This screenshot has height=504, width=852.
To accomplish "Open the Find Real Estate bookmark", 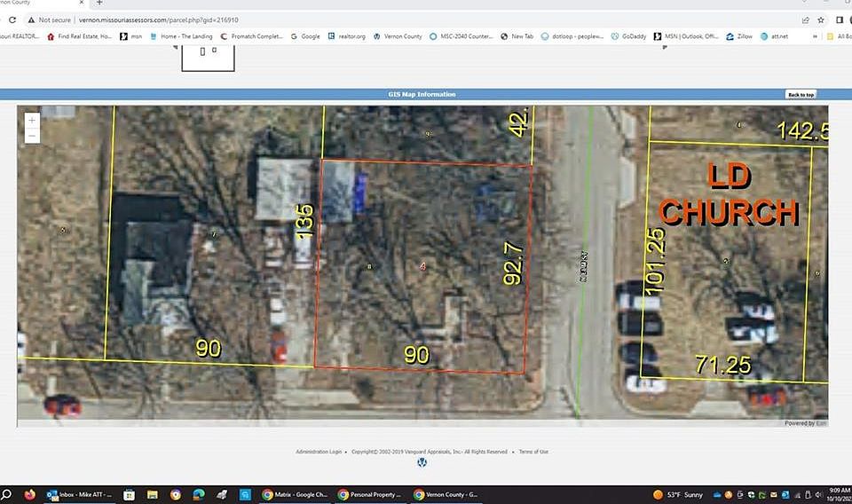I will coord(79,36).
